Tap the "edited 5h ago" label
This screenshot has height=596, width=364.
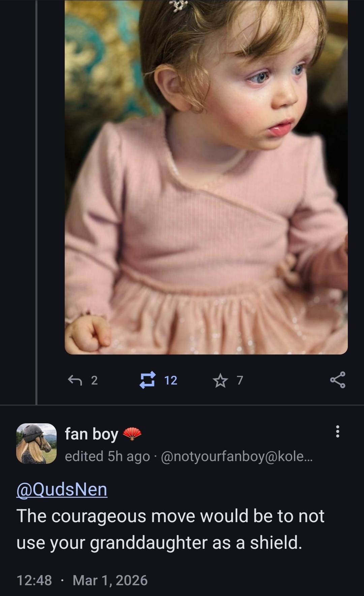tap(107, 456)
